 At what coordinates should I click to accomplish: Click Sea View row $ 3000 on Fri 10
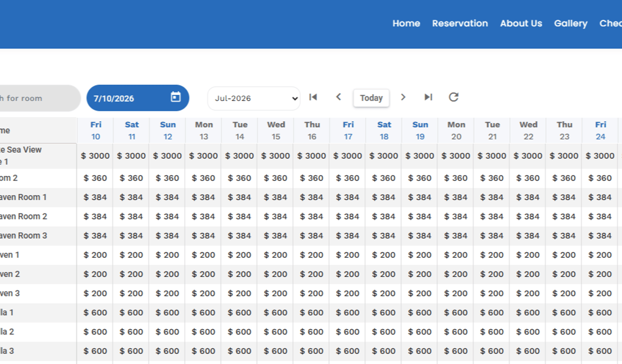[95, 156]
